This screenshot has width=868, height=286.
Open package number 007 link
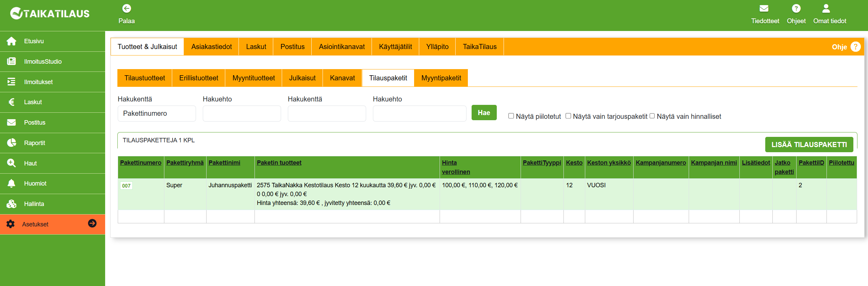pos(126,186)
